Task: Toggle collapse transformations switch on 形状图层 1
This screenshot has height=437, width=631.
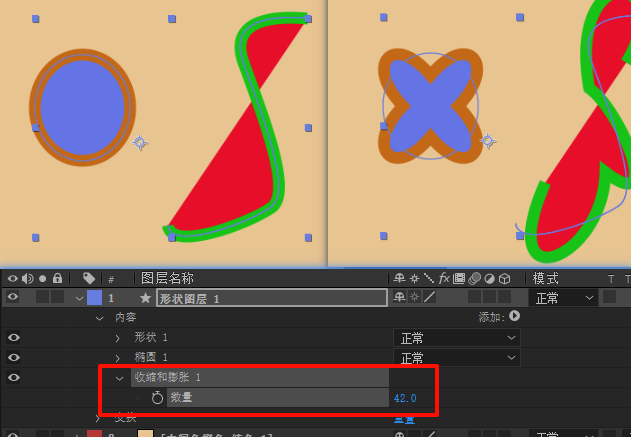Action: coord(414,297)
